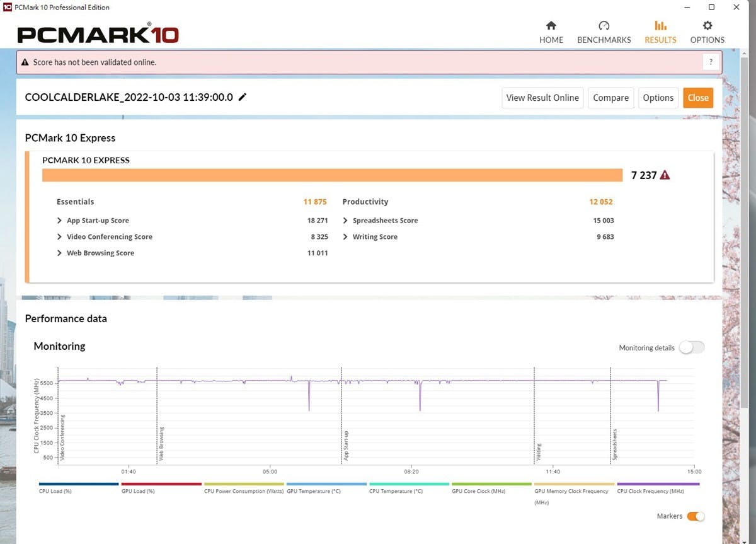756x544 pixels.
Task: Select the CPU Load (%) legend swatch
Action: point(79,484)
